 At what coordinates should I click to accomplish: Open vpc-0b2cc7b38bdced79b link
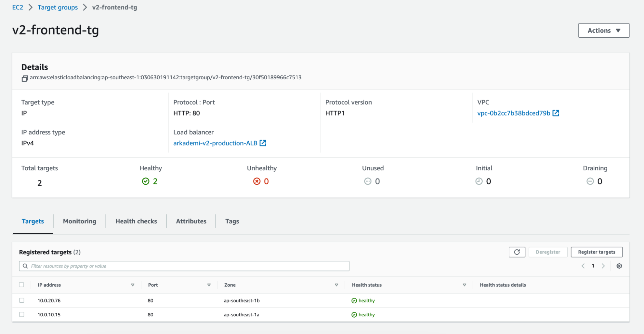pyautogui.click(x=514, y=113)
